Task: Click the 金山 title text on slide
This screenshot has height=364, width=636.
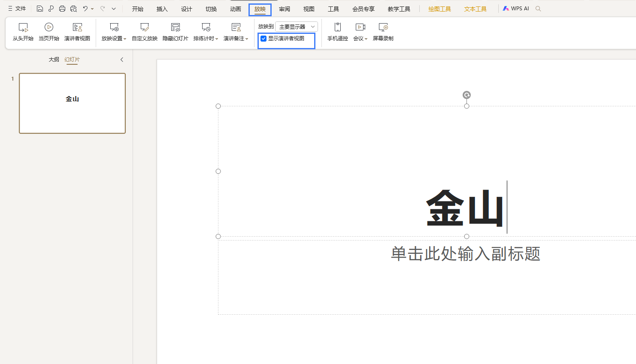Action: click(465, 208)
